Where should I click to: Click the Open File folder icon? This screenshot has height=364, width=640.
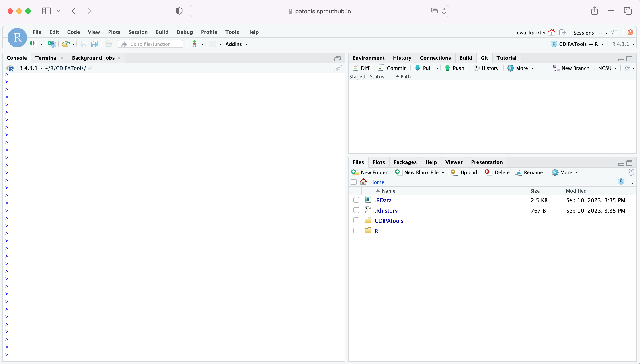pyautogui.click(x=66, y=44)
